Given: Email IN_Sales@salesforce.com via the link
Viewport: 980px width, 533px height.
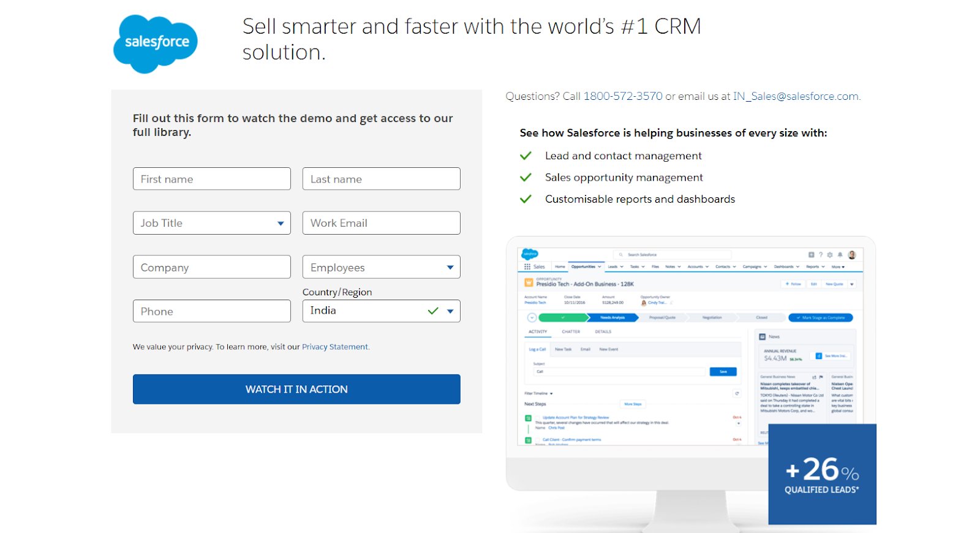Looking at the screenshot, I should click(796, 96).
